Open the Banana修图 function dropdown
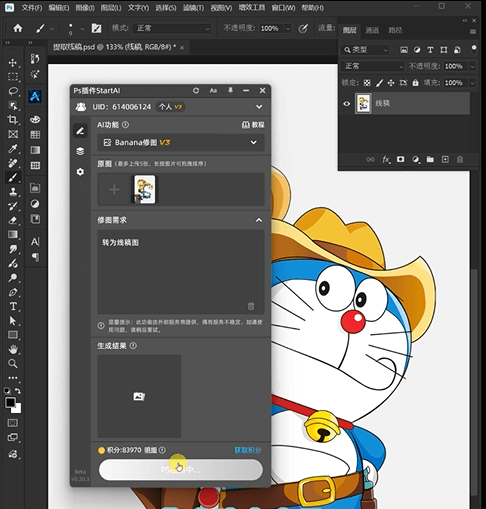 (181, 143)
